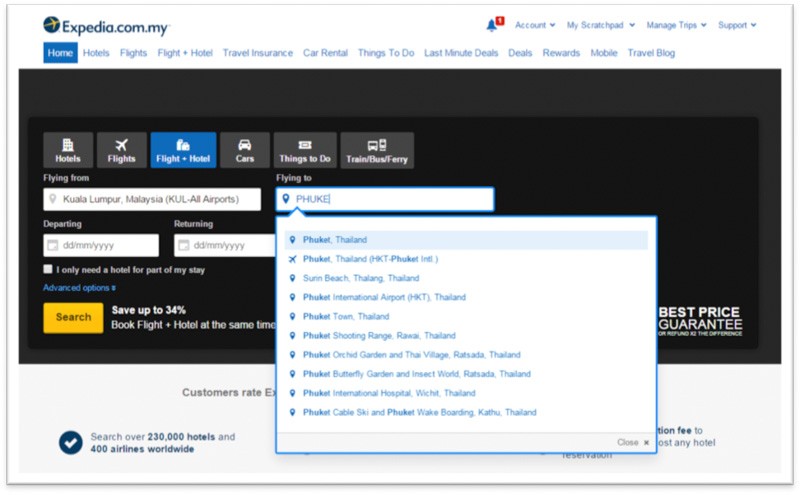The height and width of the screenshot is (495, 800).
Task: Switch to the Things to Do search tab
Action: click(x=305, y=150)
